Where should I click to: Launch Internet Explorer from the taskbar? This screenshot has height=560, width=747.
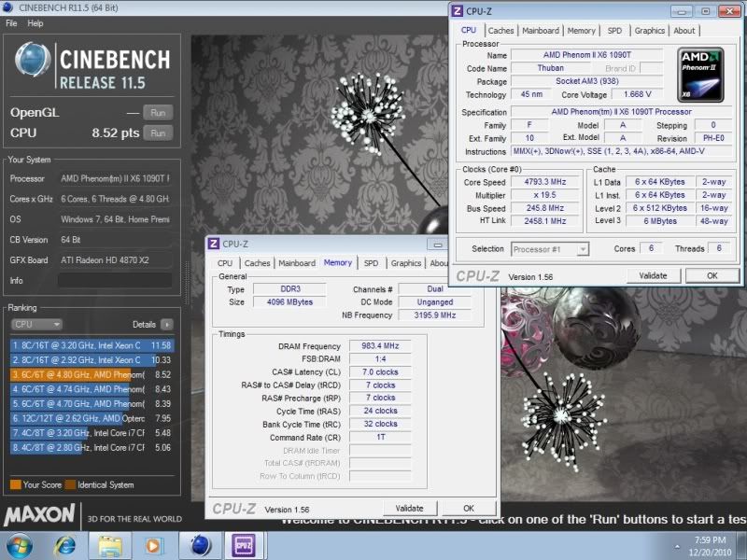point(65,546)
